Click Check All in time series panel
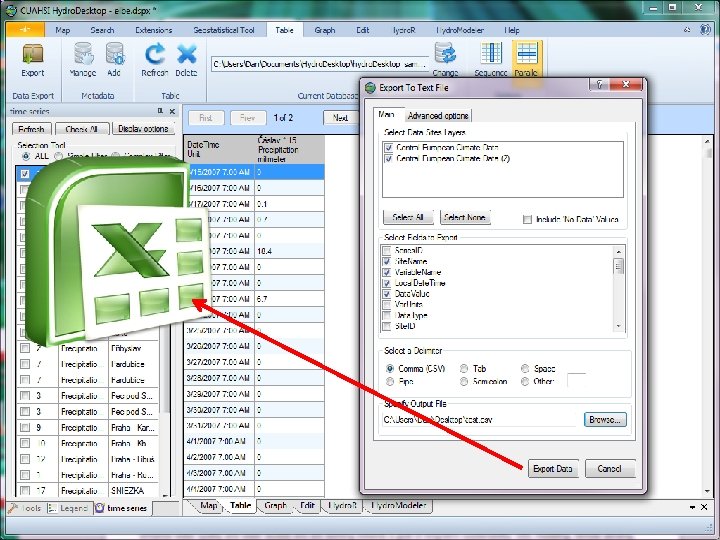The image size is (720, 540). [x=82, y=129]
